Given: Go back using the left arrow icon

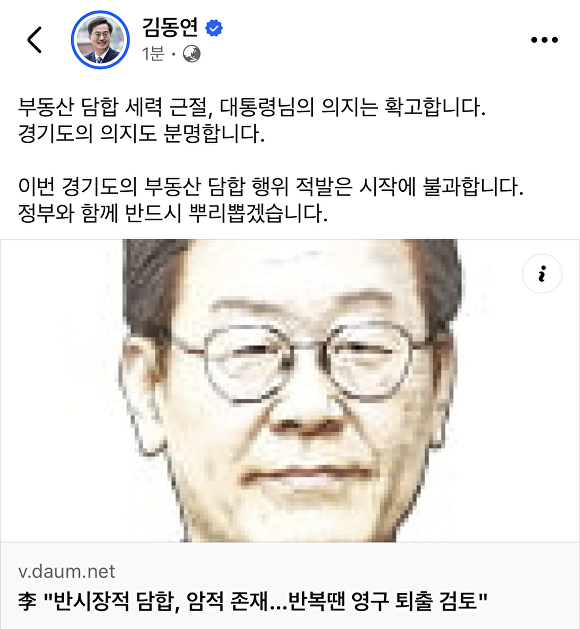Looking at the screenshot, I should [34, 40].
